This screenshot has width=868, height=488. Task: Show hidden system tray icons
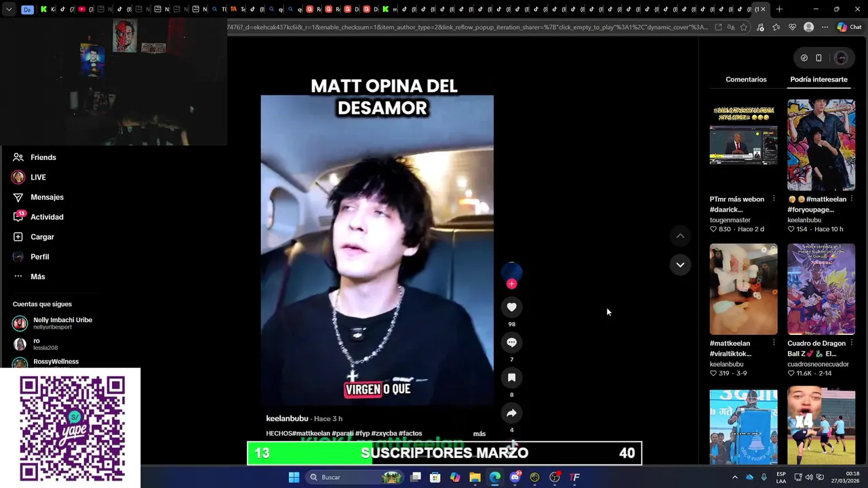(734, 477)
